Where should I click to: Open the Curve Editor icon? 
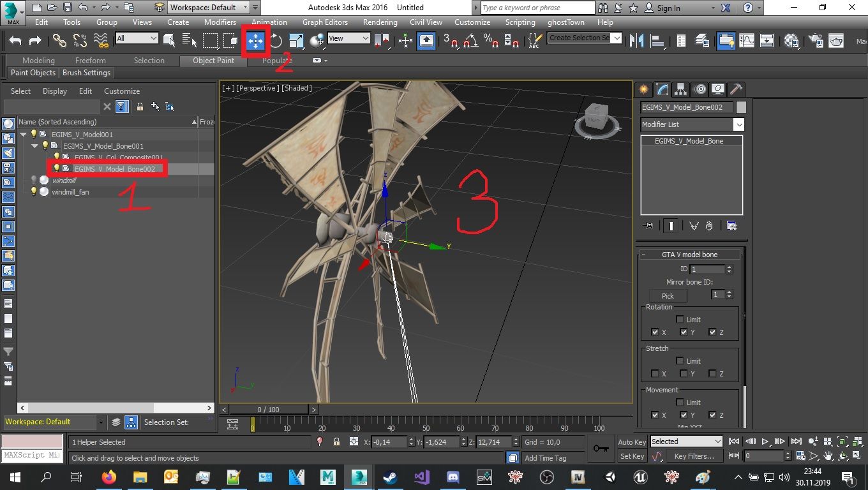747,41
